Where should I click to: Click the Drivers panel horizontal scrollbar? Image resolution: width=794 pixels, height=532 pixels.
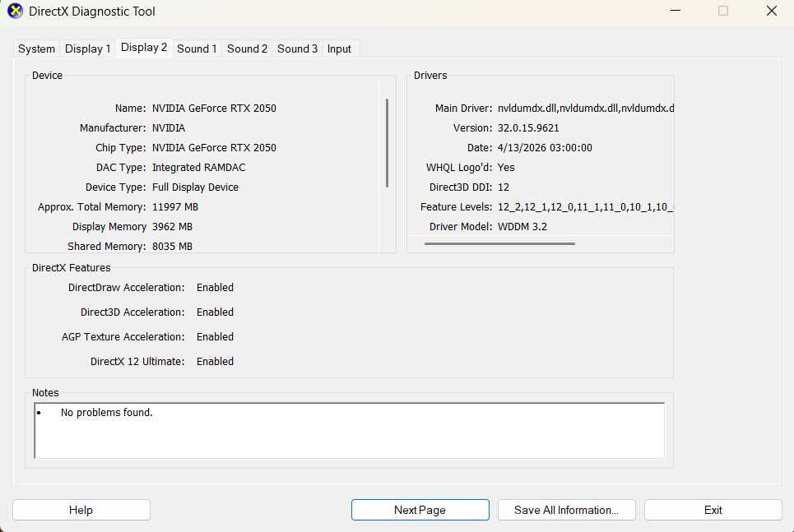point(499,243)
